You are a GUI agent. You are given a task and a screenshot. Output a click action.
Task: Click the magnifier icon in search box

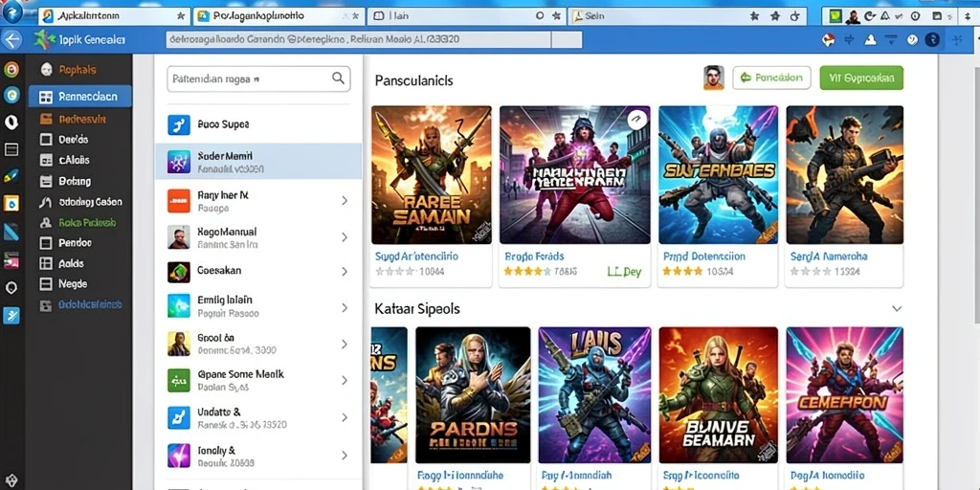click(x=338, y=78)
